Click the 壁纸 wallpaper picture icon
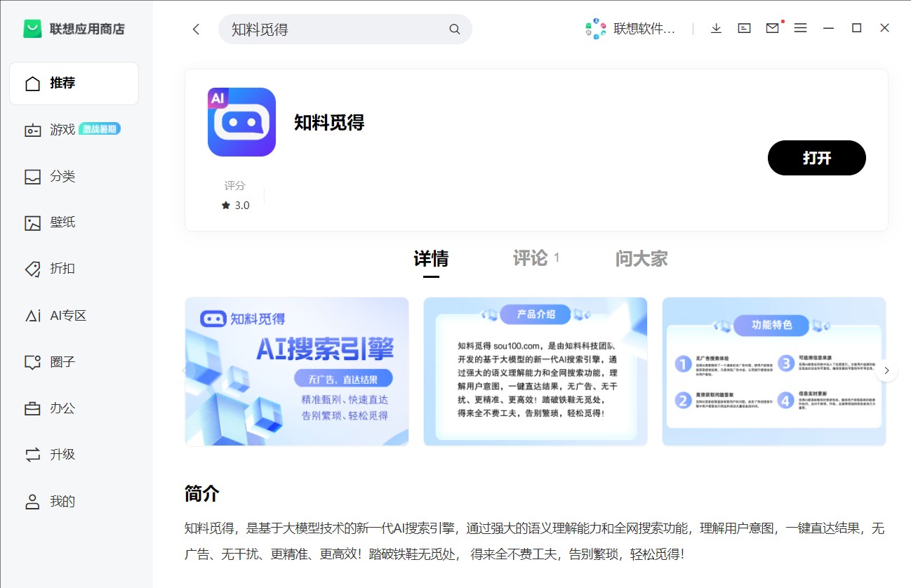The width and height of the screenshot is (911, 588). (32, 223)
